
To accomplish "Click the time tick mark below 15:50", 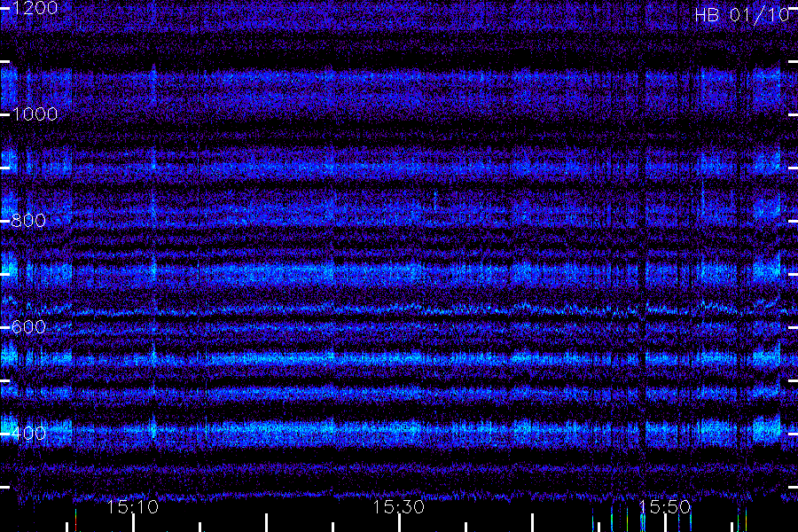I will [x=665, y=523].
